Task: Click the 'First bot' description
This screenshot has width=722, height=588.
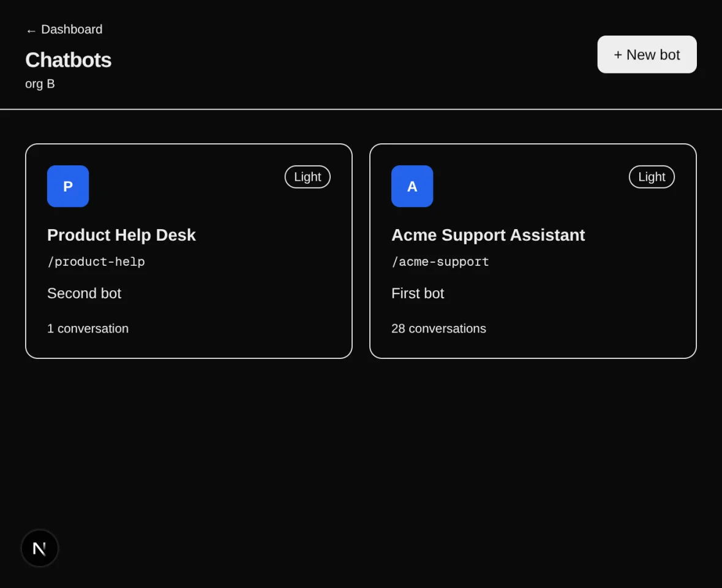Action: [x=417, y=293]
